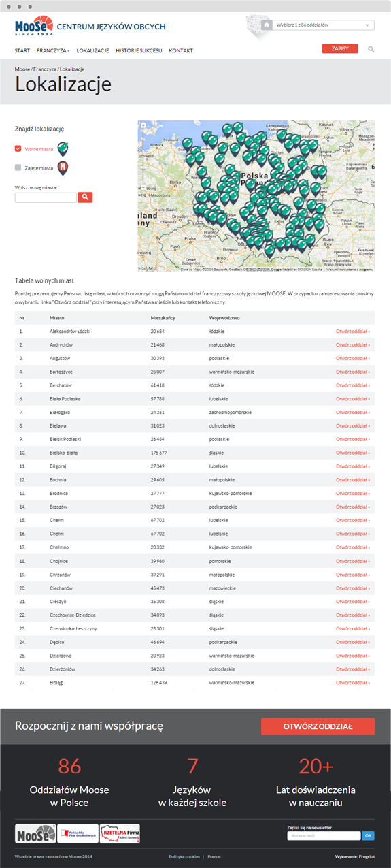Go to START menu item
Image resolution: width=391 pixels, height=868 pixels.
[x=22, y=51]
